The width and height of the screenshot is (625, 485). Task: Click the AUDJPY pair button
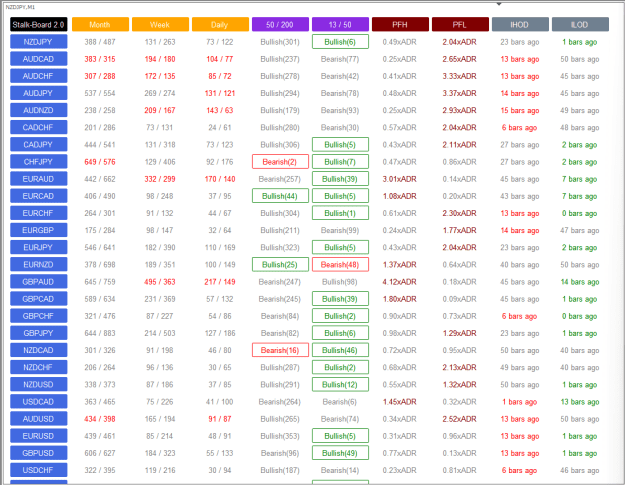click(x=39, y=93)
